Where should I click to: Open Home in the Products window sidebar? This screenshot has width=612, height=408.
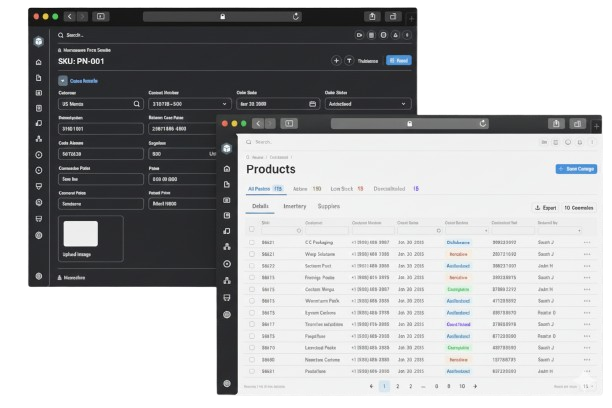(x=227, y=169)
